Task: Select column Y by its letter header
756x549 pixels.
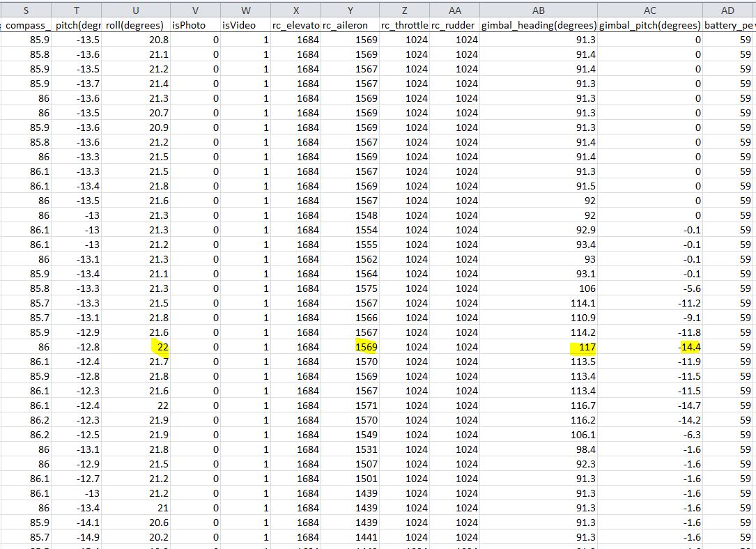Action: point(350,10)
